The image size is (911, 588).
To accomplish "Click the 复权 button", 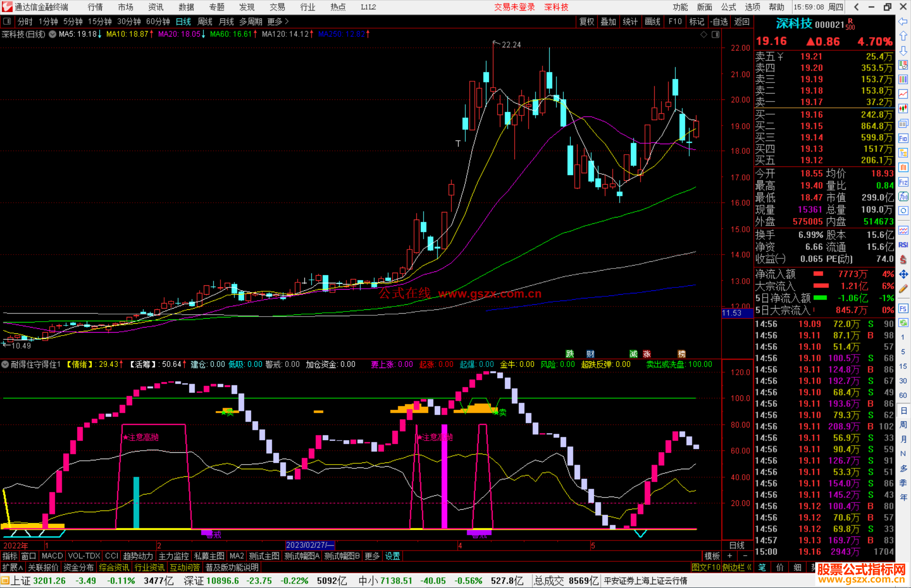I will (x=586, y=21).
